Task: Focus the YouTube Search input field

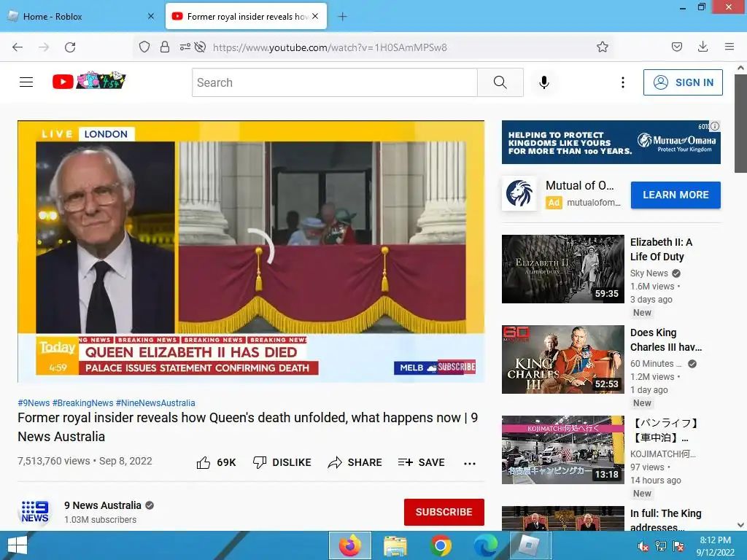Action: [x=334, y=82]
